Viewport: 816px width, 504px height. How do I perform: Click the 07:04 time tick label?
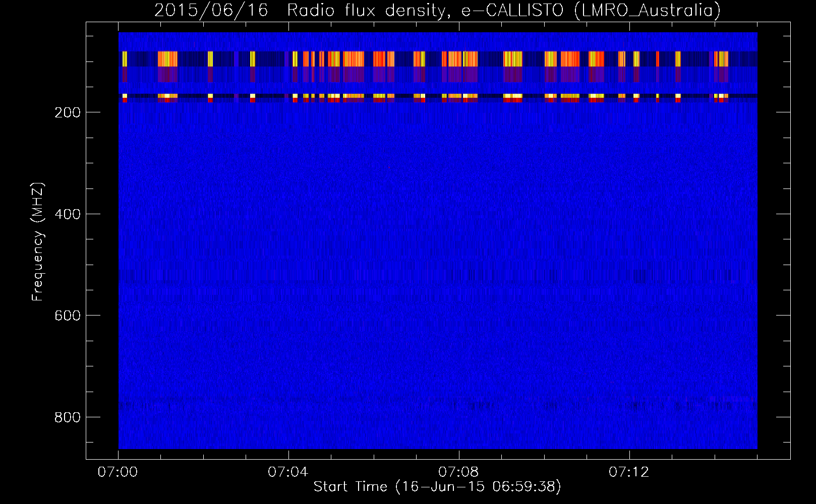(288, 472)
